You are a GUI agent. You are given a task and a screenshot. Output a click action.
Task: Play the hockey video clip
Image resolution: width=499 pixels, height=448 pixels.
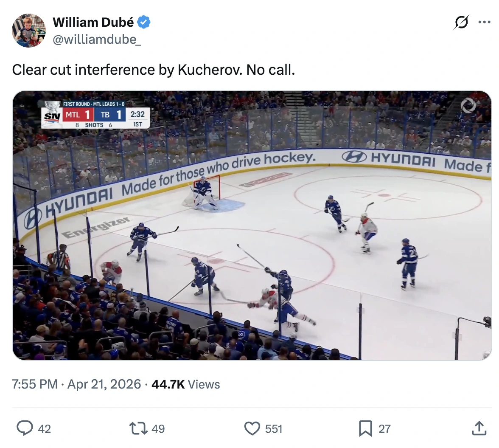click(252, 225)
